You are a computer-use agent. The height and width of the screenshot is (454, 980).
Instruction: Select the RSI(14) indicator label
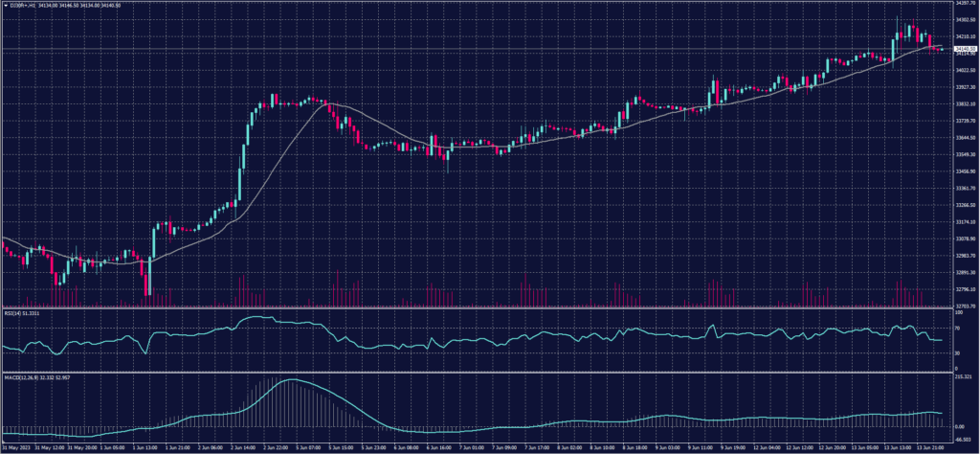click(x=19, y=313)
